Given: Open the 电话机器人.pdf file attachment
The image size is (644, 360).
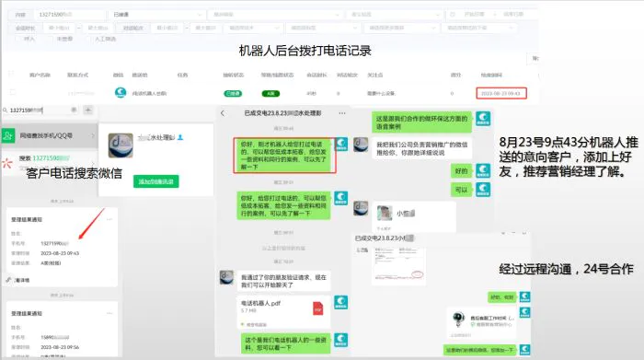Looking at the screenshot, I should [x=283, y=312].
